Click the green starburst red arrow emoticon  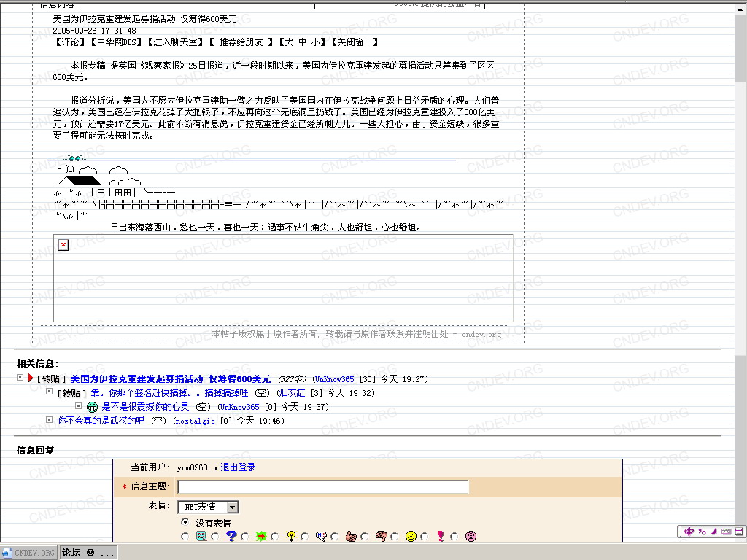[x=261, y=536]
